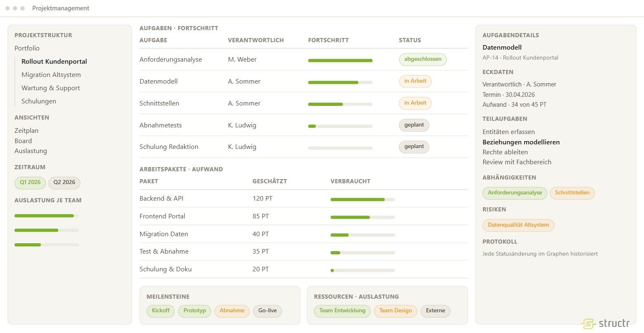Screen dimensions: 644x333
Task: Select the Abnahme milestone chip
Action: (x=232, y=311)
